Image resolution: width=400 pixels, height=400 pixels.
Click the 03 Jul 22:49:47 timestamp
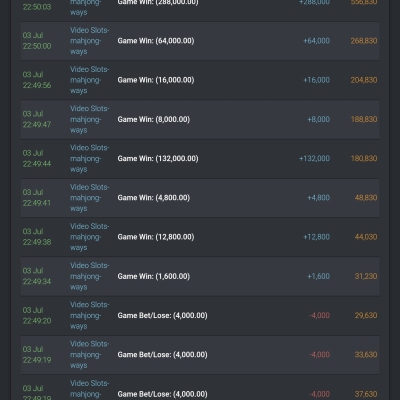[x=37, y=119]
